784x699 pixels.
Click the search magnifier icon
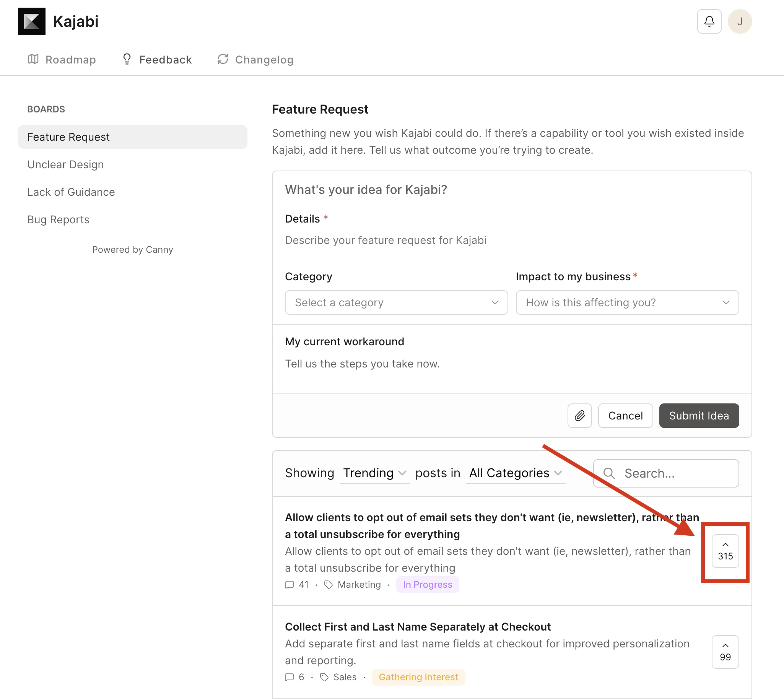609,473
